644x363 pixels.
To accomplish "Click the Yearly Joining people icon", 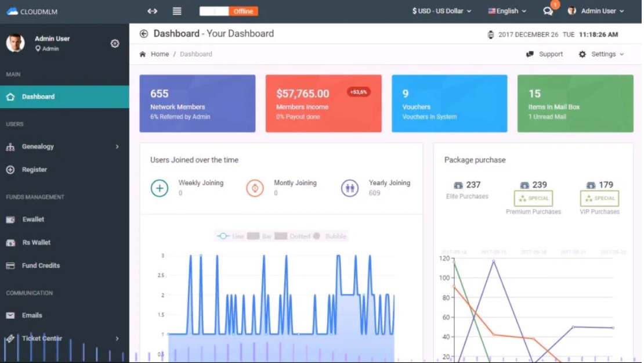I will point(350,188).
